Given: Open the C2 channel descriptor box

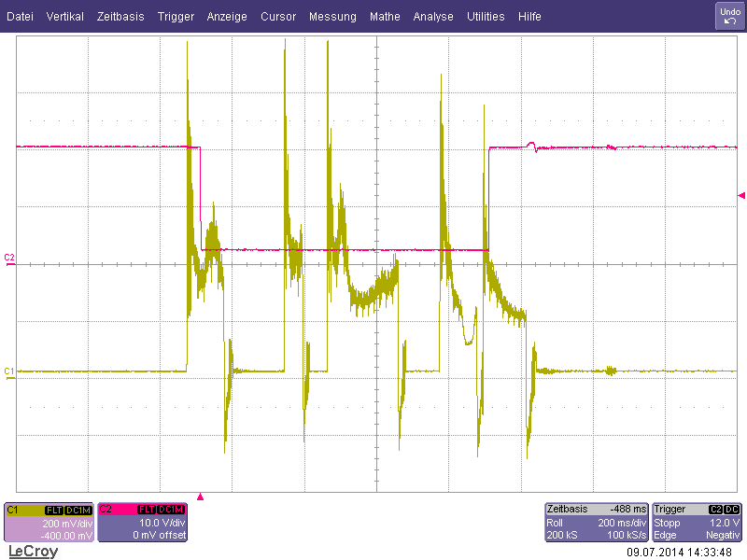Looking at the screenshot, I should pos(143,523).
